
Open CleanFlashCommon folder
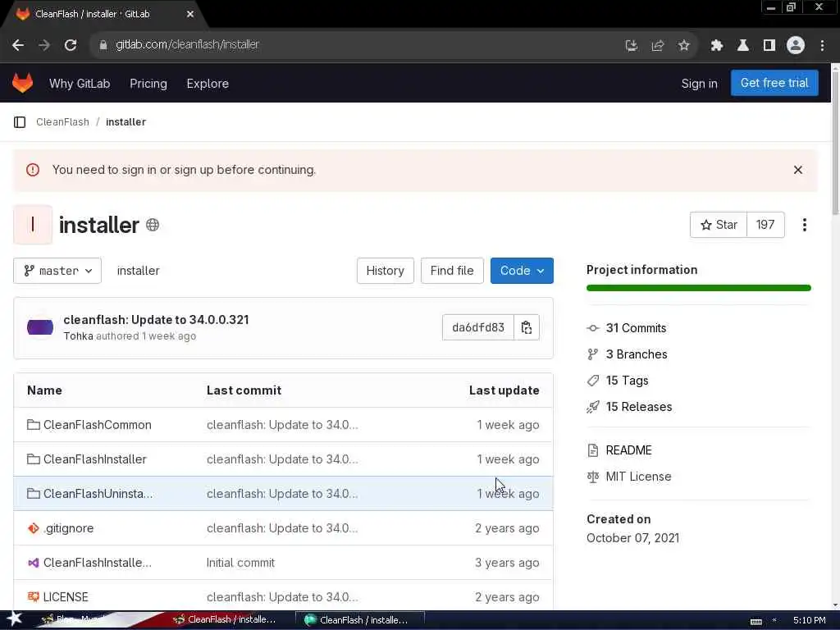pyautogui.click(x=97, y=425)
